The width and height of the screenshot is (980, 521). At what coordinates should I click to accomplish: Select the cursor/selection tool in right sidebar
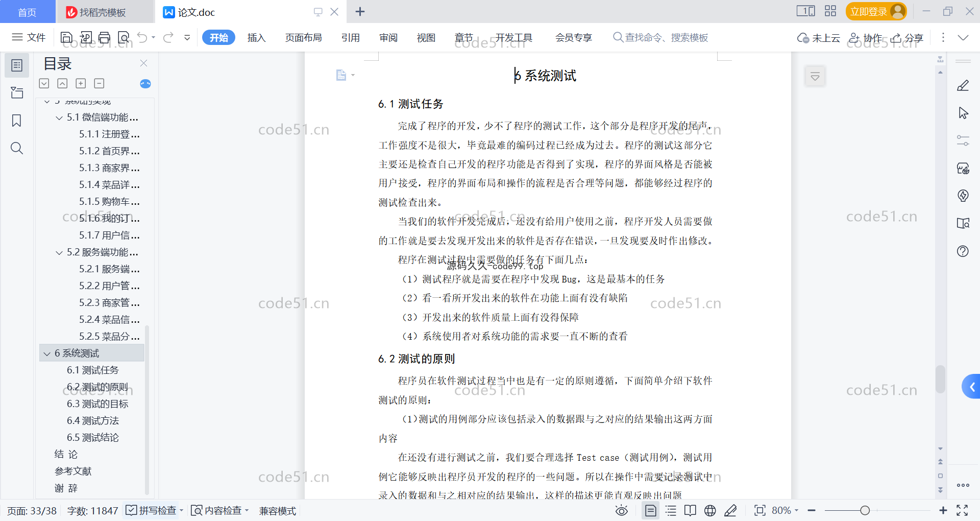pyautogui.click(x=963, y=113)
